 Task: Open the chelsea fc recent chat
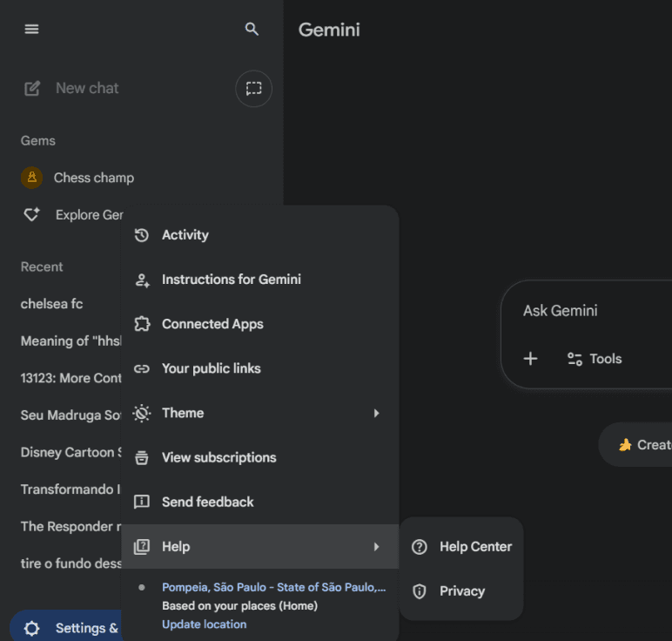pyautogui.click(x=52, y=304)
